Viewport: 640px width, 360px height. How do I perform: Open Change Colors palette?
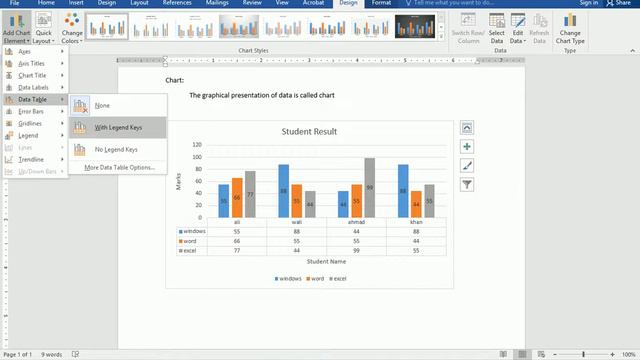(72, 28)
